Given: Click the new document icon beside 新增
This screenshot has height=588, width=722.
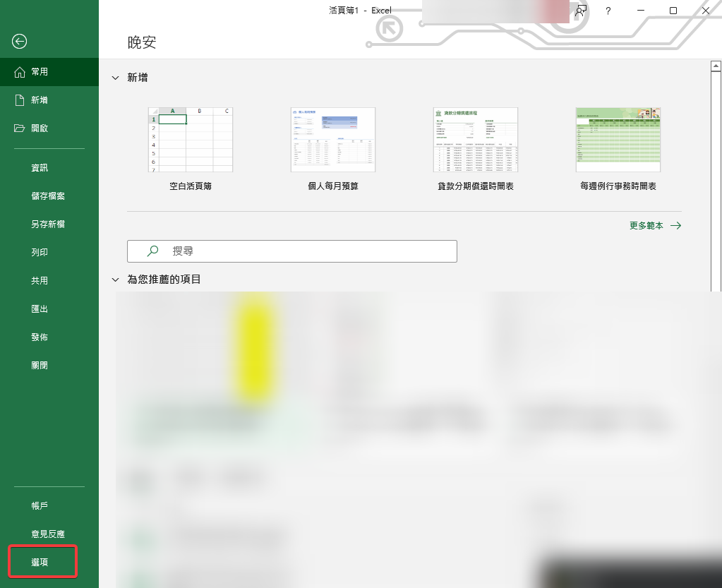Looking at the screenshot, I should pos(19,100).
